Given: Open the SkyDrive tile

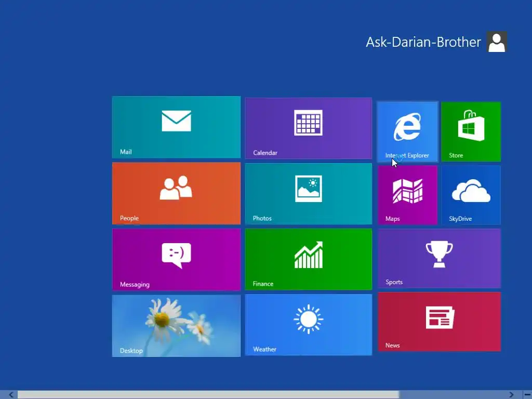Looking at the screenshot, I should (x=471, y=195).
